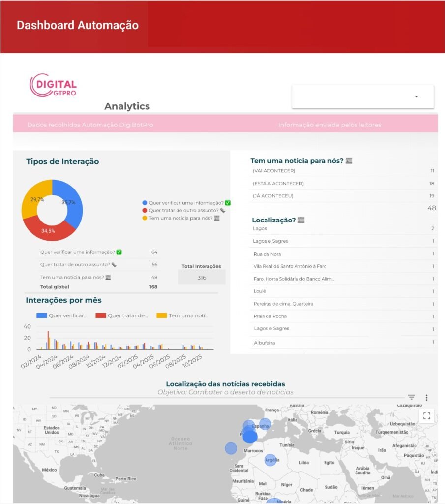This screenshot has width=445, height=504.
Task: Toggle the 'Quer verificar...' series in bar chart legend
Action: (x=62, y=315)
